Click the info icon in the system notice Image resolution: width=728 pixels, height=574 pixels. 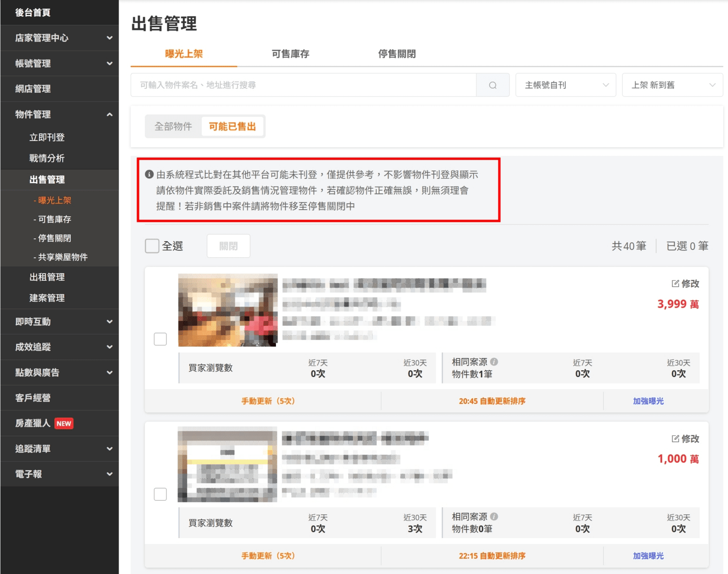[x=149, y=175]
